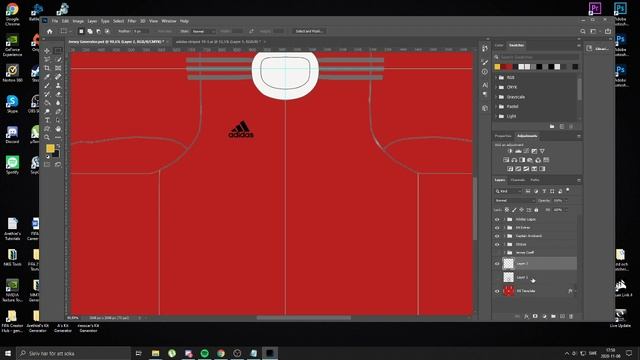Select the Brush tool
This screenshot has width=640, height=360.
[47, 85]
